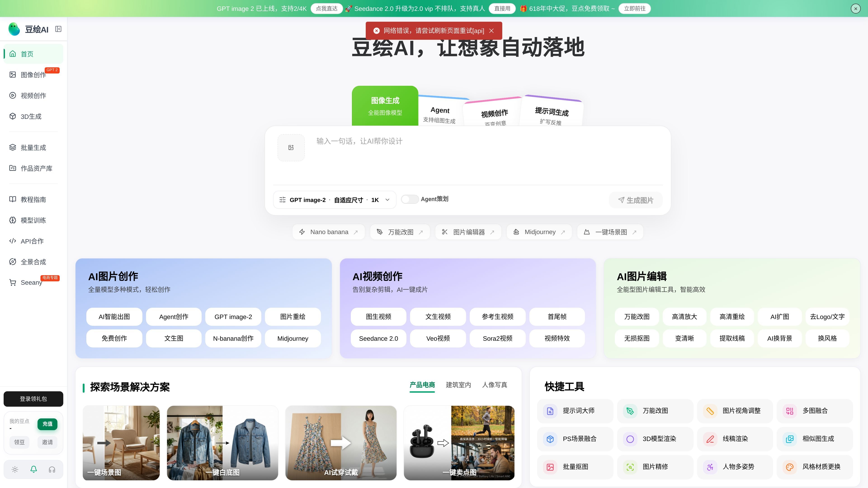Open 相似图生成 quick tool
This screenshot has width=868, height=488.
814,439
